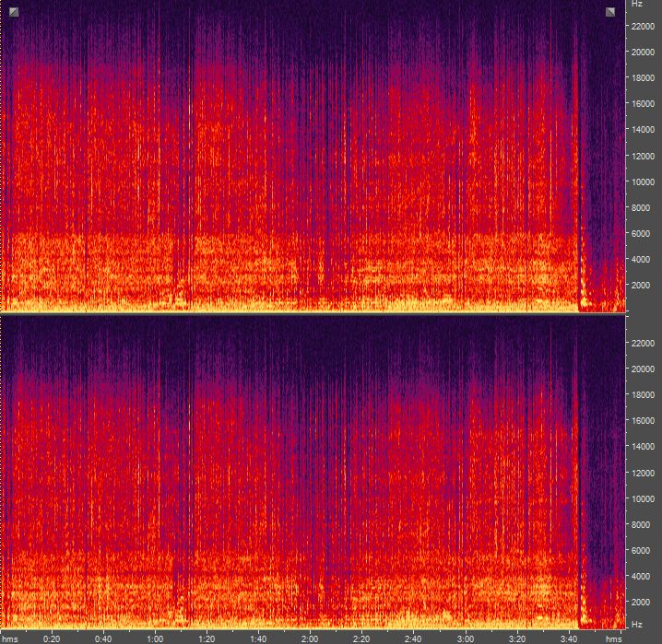Click 8000 on the lower channel frequency scale
Image resolution: width=662 pixels, height=644 pixels.
pyautogui.click(x=641, y=524)
